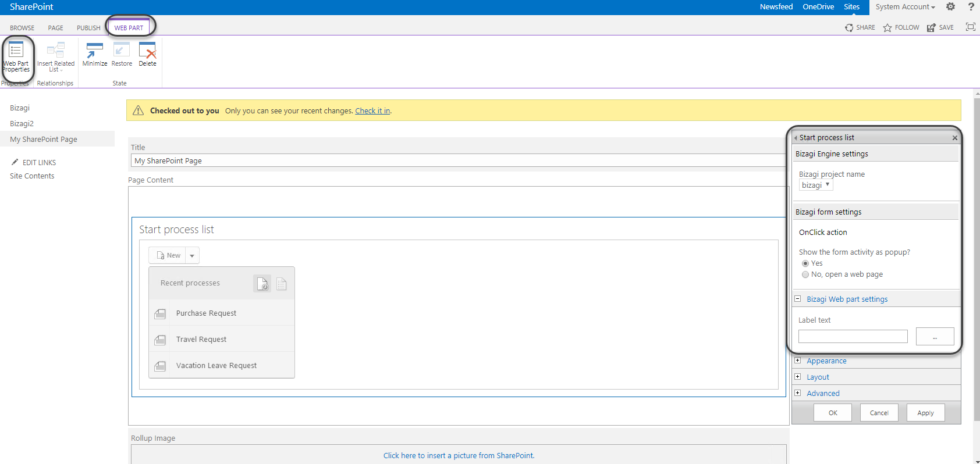Viewport: 980px width, 464px height.
Task: Expand the Appearance section
Action: pos(797,361)
